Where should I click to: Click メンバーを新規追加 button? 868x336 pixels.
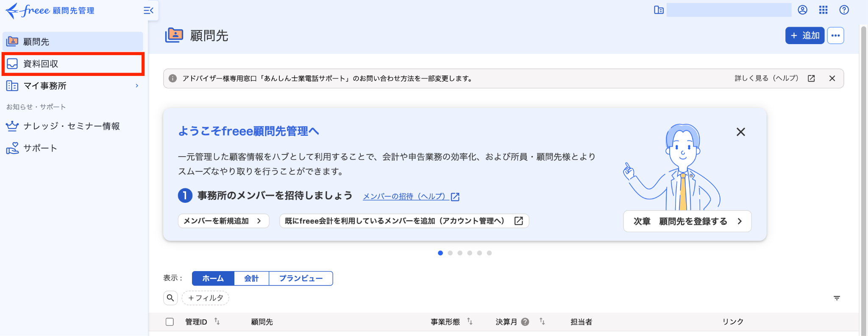pyautogui.click(x=223, y=221)
